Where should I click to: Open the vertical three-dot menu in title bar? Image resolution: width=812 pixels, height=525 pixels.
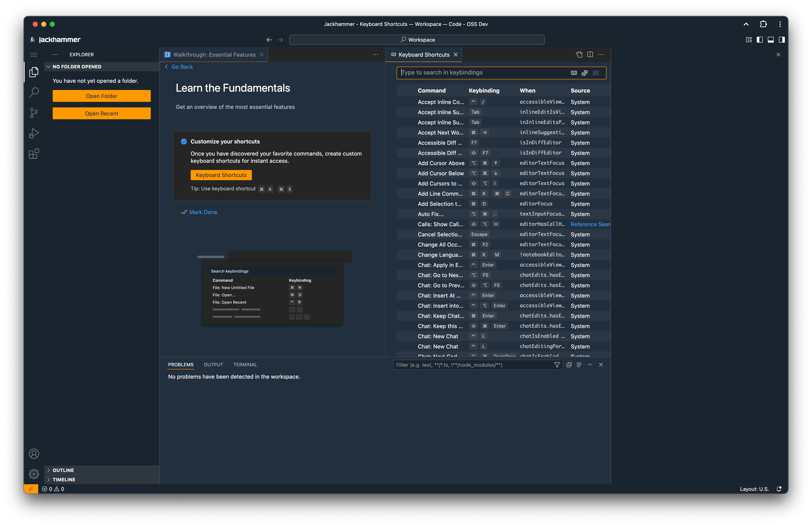click(x=780, y=24)
